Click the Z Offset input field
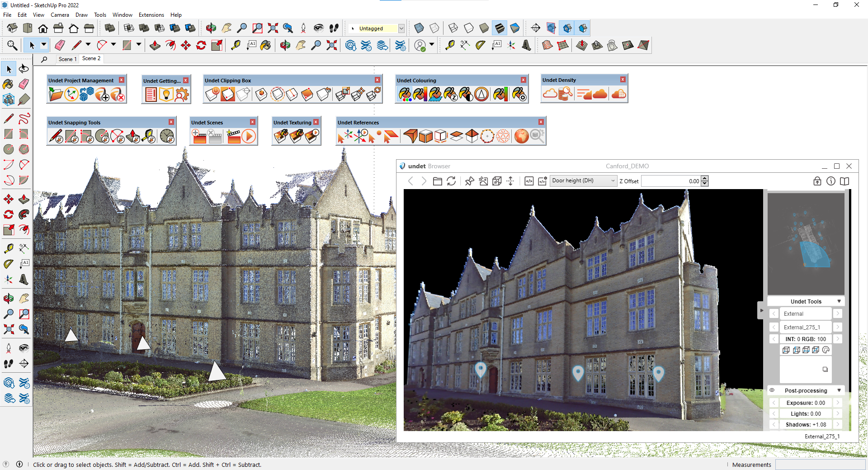Viewport: 868px width, 470px height. pos(671,181)
